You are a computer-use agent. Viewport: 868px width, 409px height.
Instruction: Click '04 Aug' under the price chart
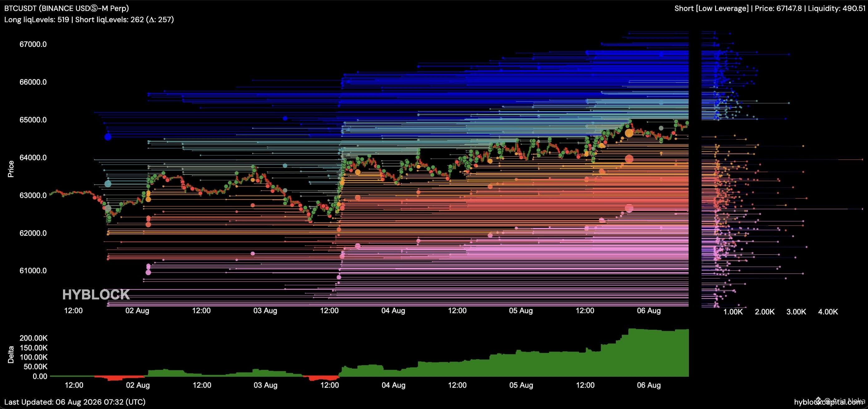pos(393,311)
